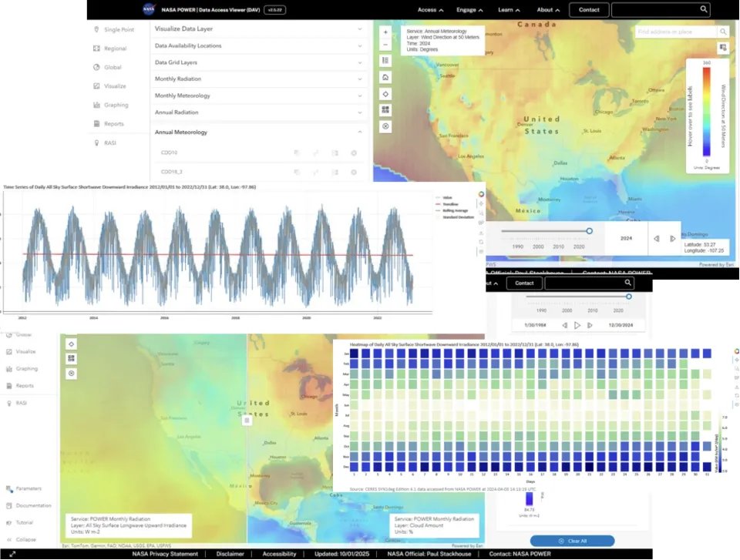Toggle the Value series in chart legend
Image resolution: width=740 pixels, height=560 pixels.
coord(444,198)
